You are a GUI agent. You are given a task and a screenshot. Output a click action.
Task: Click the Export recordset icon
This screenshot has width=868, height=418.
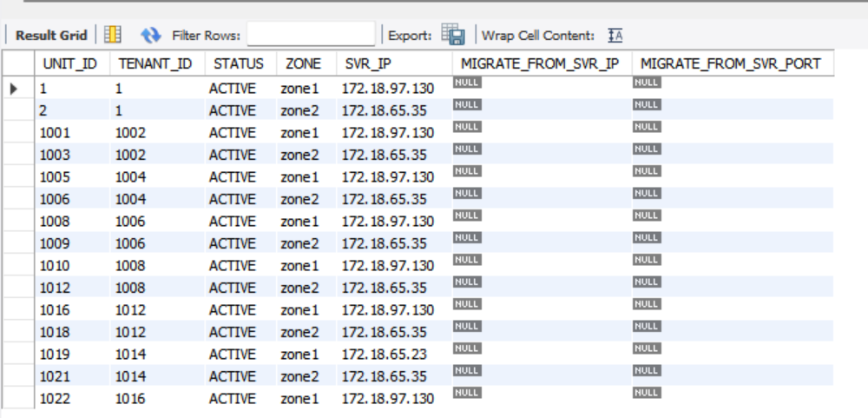(x=453, y=35)
